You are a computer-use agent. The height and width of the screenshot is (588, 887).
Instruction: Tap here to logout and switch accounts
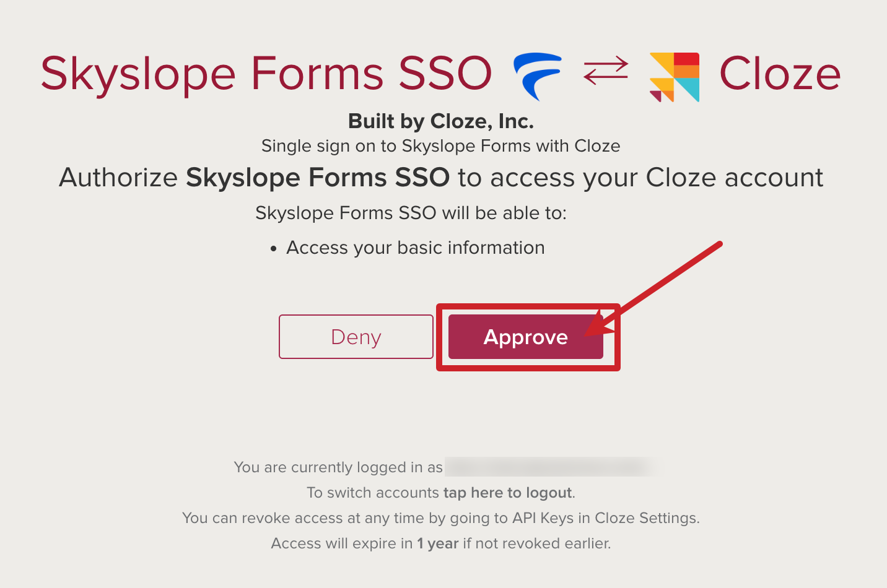(507, 493)
